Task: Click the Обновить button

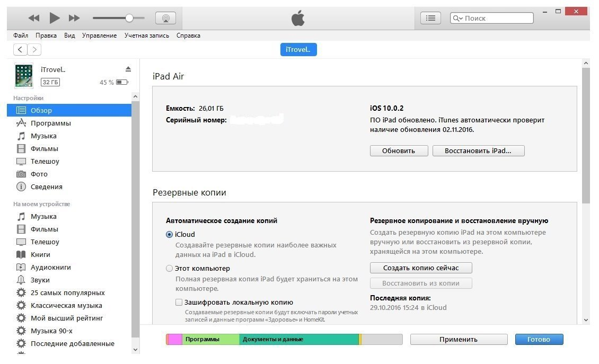Action: click(399, 150)
